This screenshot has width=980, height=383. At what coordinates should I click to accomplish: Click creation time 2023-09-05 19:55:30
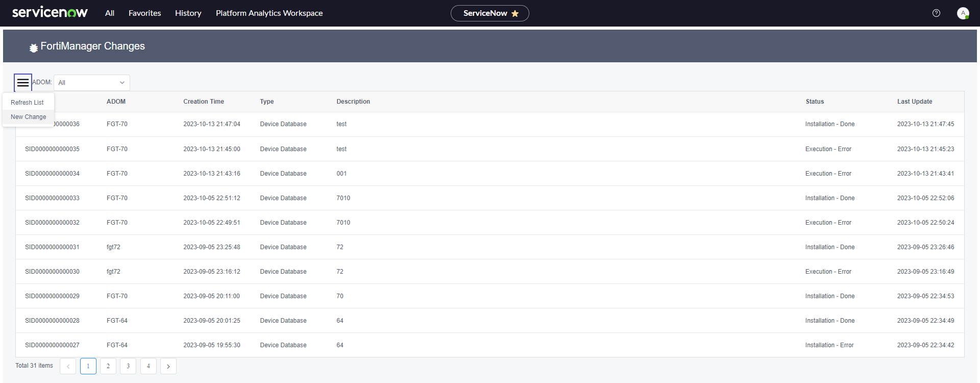(x=212, y=345)
